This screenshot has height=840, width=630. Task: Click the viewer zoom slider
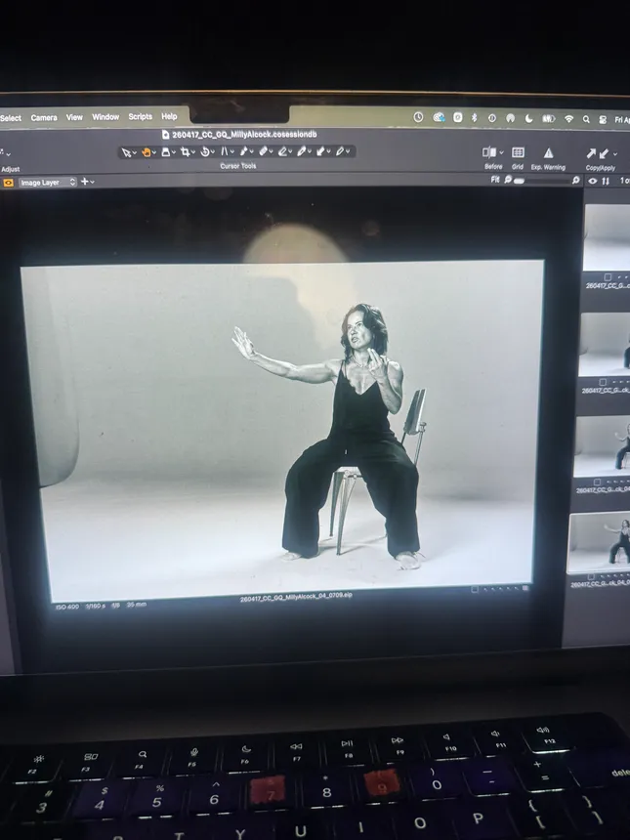pyautogui.click(x=544, y=181)
